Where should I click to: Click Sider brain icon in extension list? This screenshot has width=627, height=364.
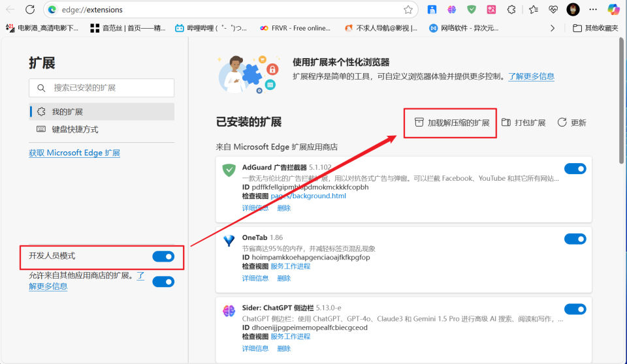(229, 311)
